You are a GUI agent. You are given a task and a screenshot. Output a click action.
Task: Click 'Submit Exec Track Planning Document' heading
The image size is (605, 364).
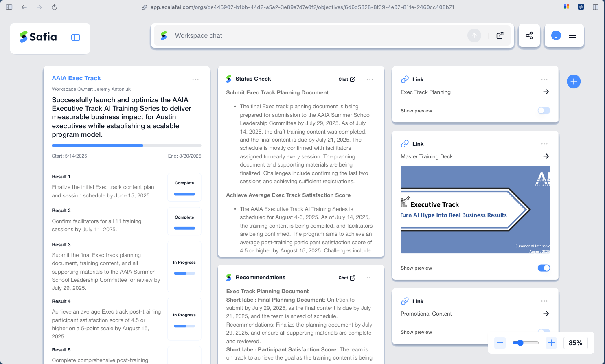click(x=277, y=93)
